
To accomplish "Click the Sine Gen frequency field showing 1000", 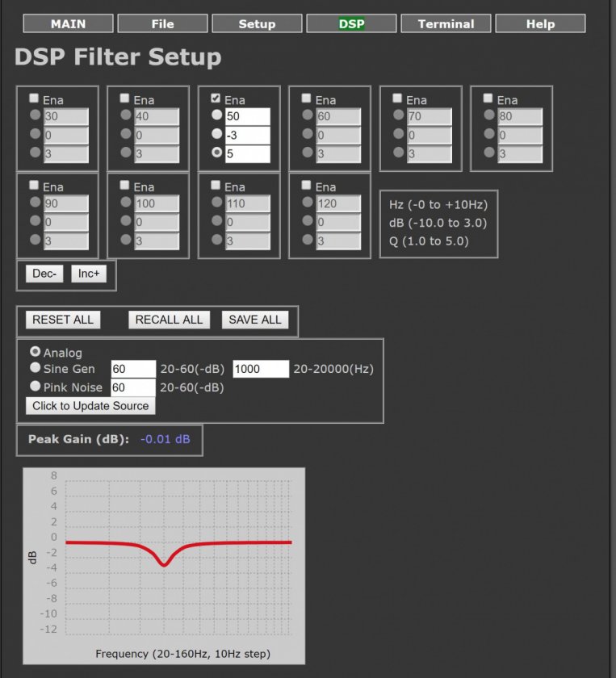I will click(261, 369).
